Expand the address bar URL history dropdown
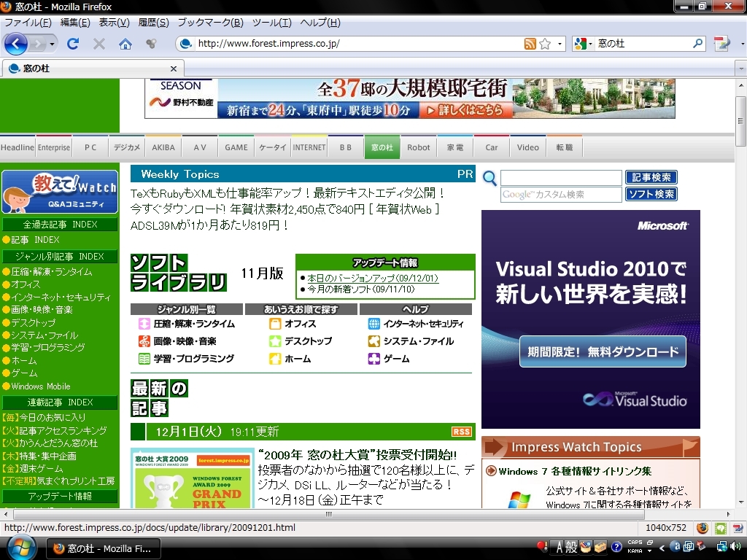 [x=560, y=44]
